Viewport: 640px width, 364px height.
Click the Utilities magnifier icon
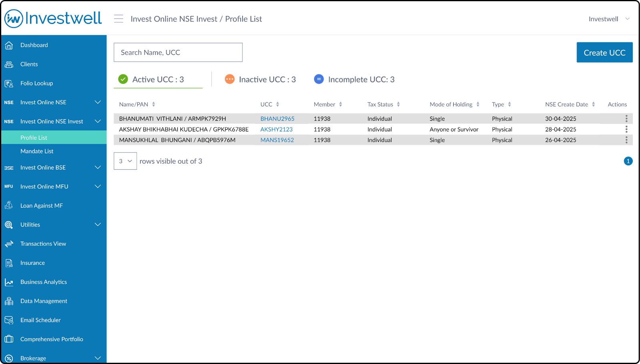coord(9,225)
